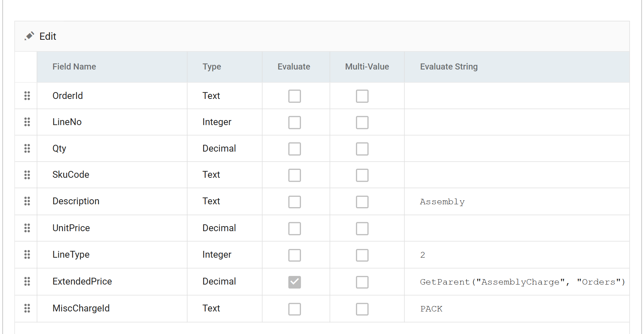Grab the drag handle for Qty row

click(x=27, y=148)
